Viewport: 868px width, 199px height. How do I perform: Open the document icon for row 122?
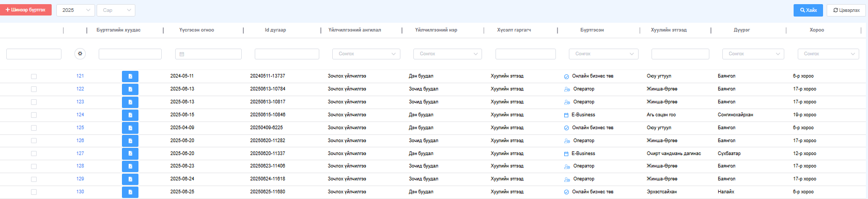pos(130,89)
